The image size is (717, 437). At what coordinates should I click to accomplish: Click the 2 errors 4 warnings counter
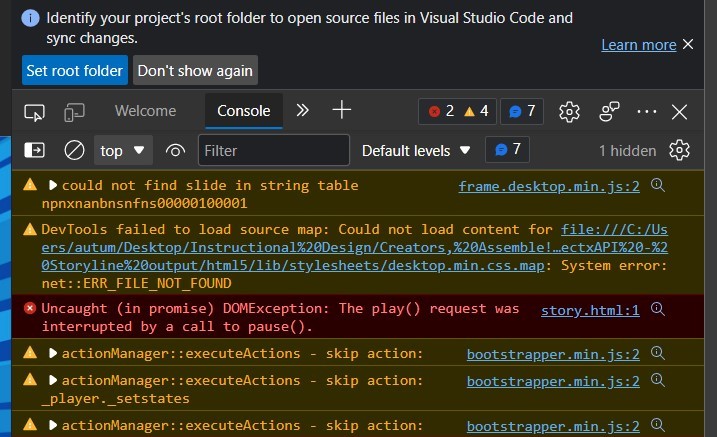[457, 111]
